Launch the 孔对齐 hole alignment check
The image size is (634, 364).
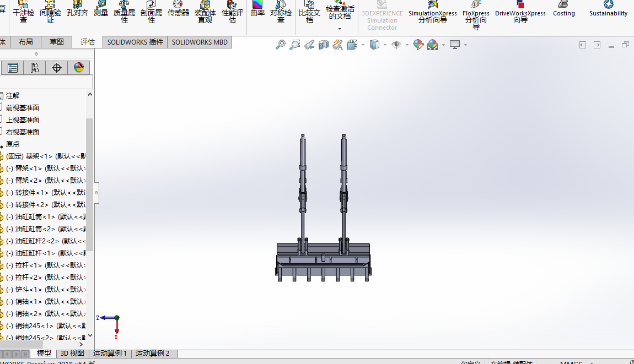pos(77,9)
